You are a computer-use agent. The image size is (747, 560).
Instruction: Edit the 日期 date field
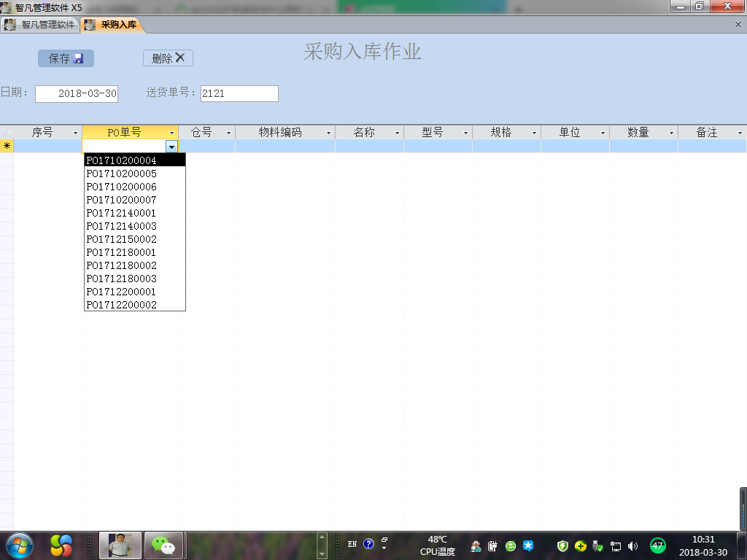coord(77,93)
